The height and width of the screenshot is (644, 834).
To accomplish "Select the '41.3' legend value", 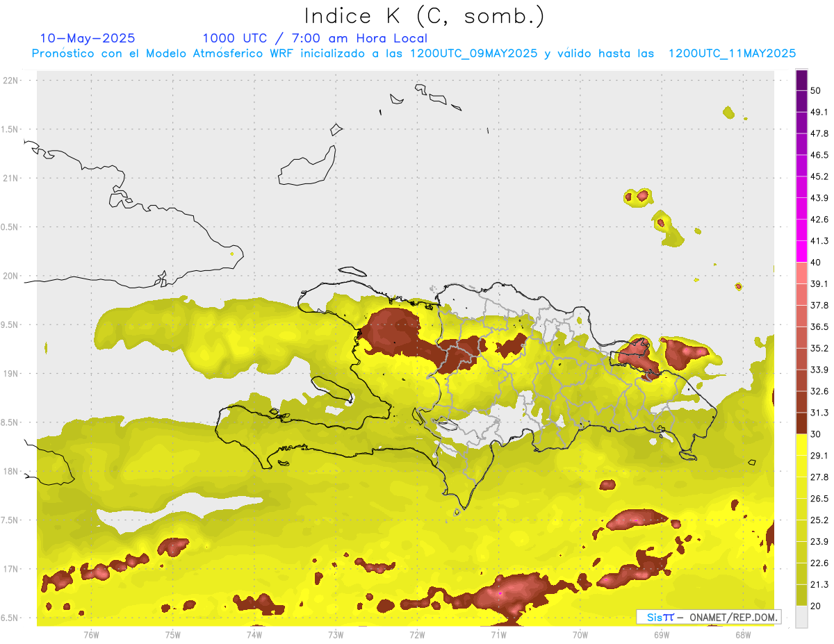I will click(x=819, y=241).
